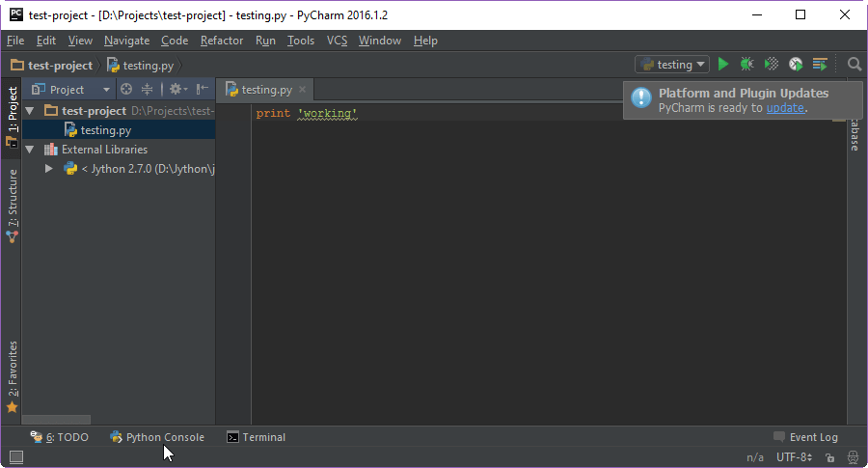
Task: Open the Edit menu
Action: pyautogui.click(x=46, y=41)
